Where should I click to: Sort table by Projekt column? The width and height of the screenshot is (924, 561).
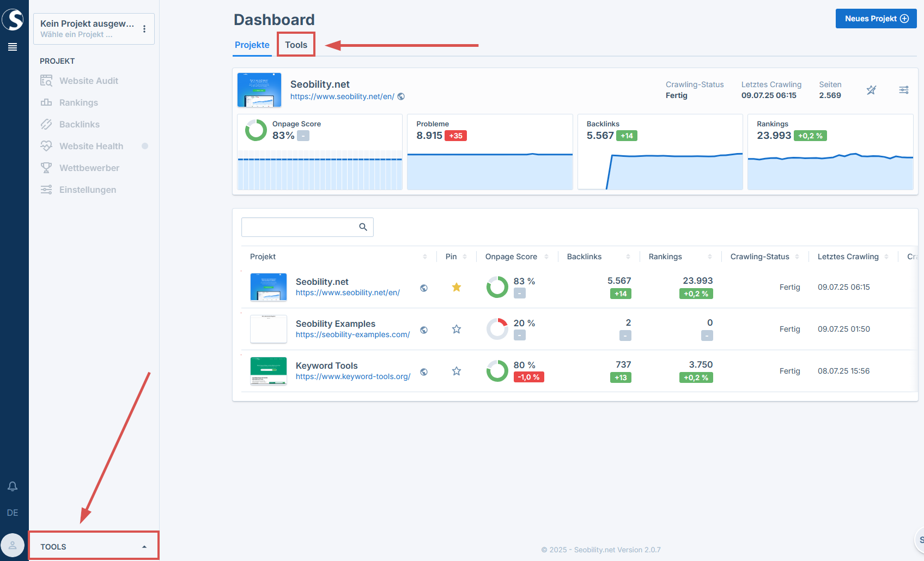[425, 257]
